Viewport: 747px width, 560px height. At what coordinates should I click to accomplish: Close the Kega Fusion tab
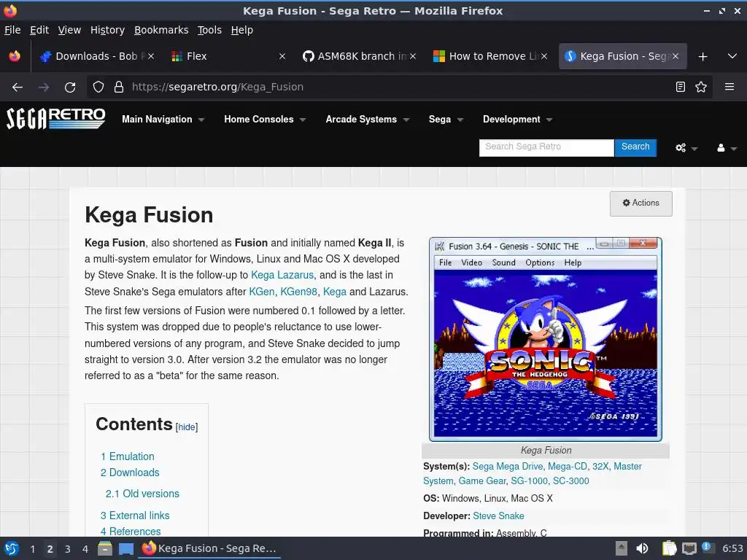[x=675, y=56]
